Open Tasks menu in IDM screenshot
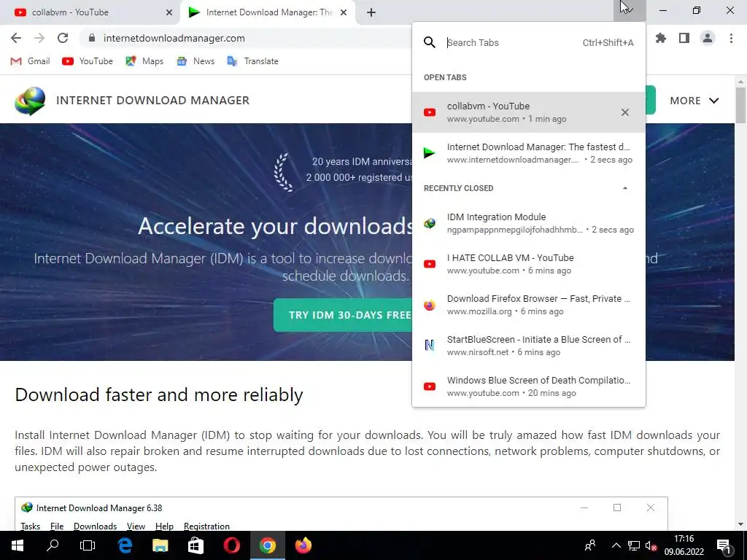 pos(30,526)
